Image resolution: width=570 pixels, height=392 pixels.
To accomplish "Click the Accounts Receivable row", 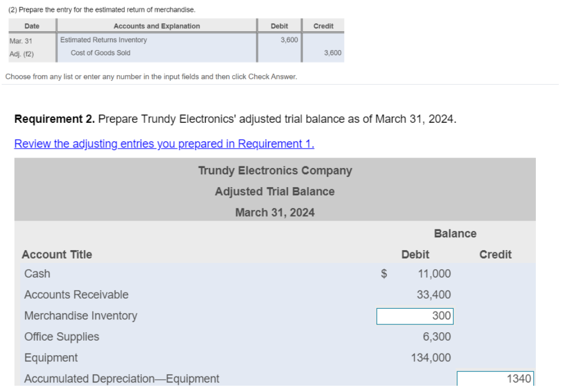I will pyautogui.click(x=76, y=294).
